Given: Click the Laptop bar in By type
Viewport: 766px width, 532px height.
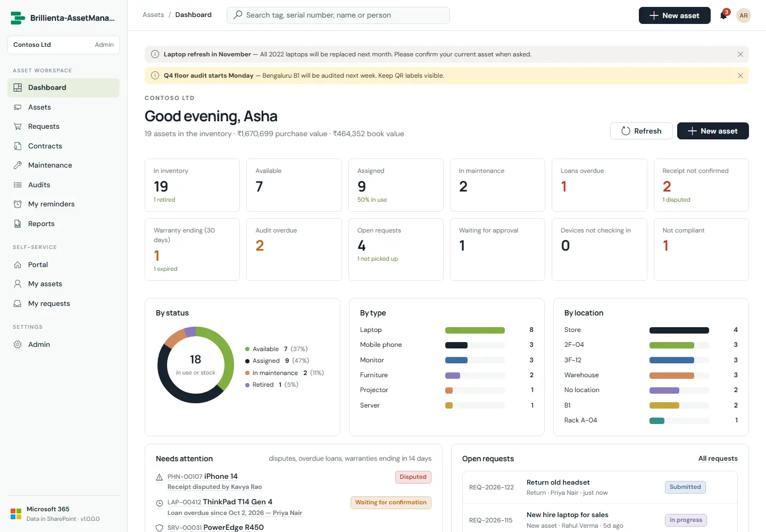Looking at the screenshot, I should click(475, 330).
